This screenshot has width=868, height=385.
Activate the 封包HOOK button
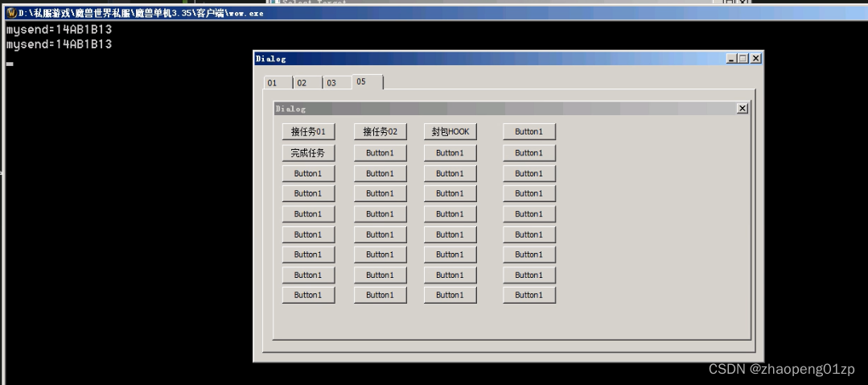tap(450, 132)
